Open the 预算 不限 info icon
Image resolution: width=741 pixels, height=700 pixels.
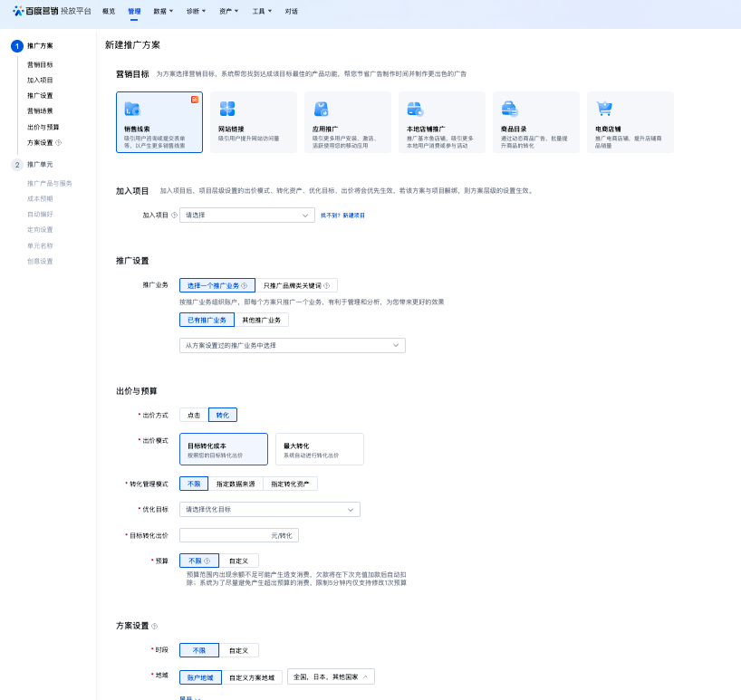tap(207, 561)
